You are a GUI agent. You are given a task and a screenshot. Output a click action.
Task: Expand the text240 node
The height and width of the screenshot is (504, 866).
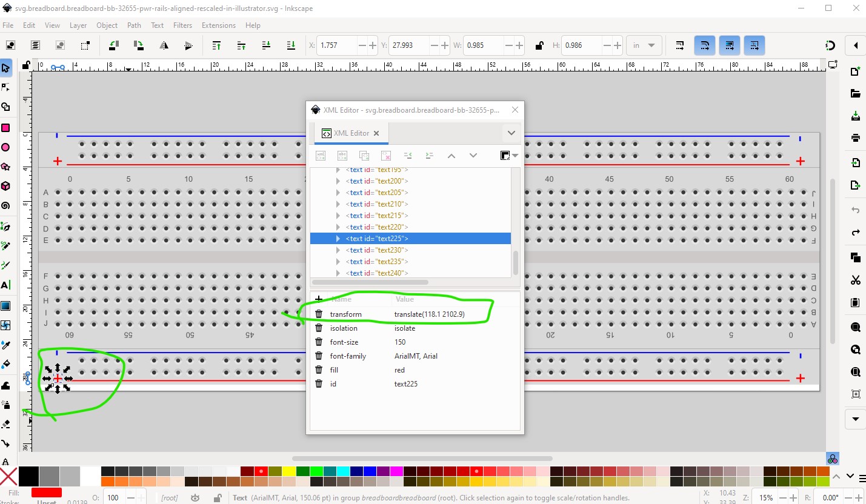338,273
